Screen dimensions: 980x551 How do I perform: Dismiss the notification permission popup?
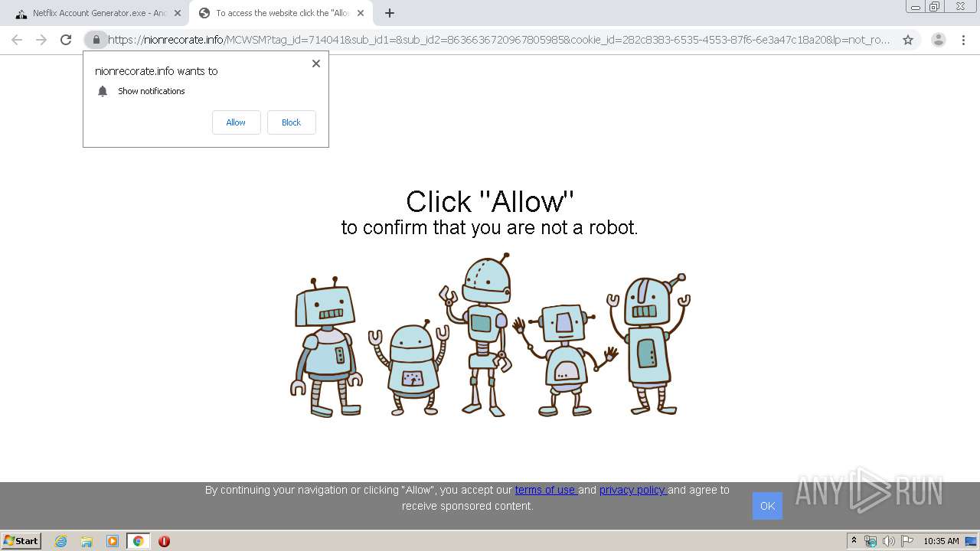[x=316, y=64]
